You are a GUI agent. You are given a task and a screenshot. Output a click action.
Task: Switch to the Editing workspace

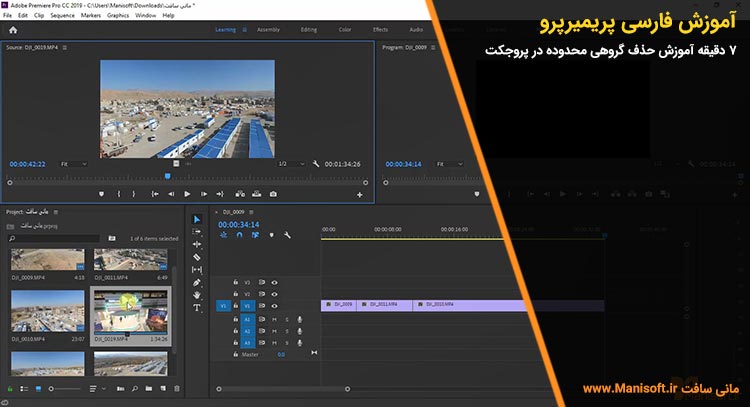[x=309, y=30]
